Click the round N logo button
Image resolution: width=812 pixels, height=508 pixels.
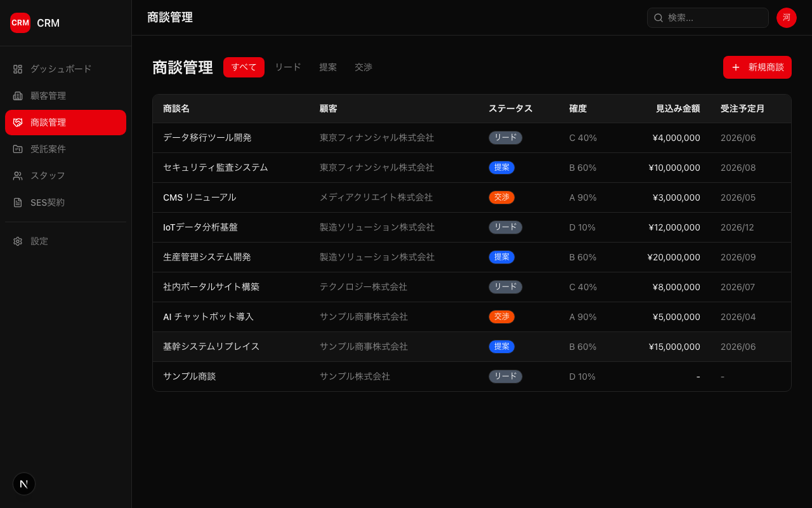(x=24, y=484)
